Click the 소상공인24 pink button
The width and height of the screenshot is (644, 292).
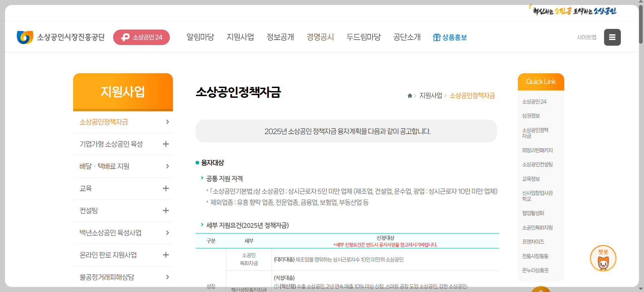pyautogui.click(x=141, y=37)
